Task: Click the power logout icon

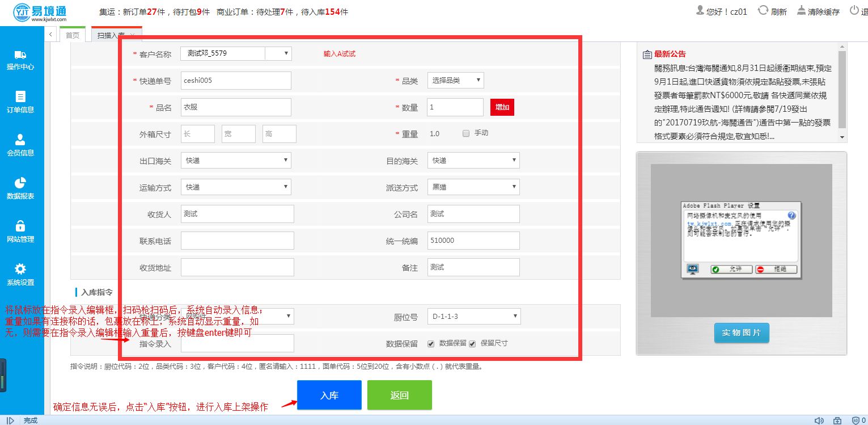Action: [854, 10]
